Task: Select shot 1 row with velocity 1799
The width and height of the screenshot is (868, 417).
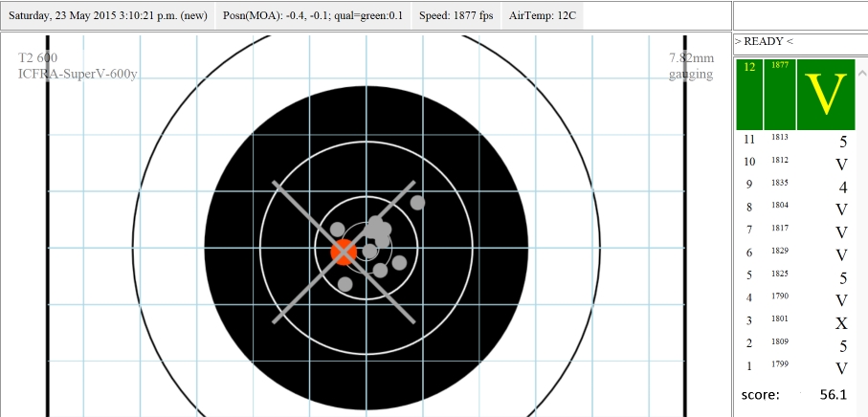Action: coord(795,368)
